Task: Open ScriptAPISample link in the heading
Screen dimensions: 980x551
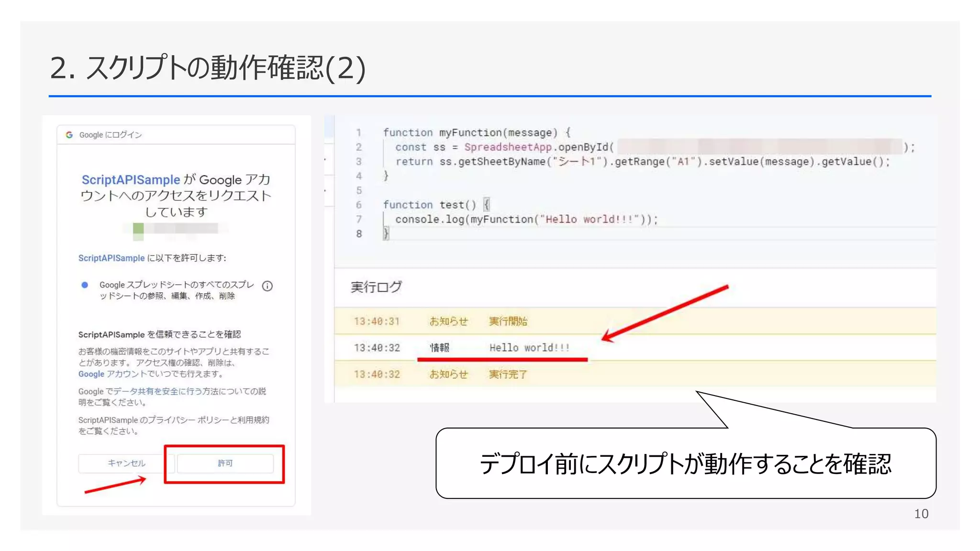Action: (131, 180)
